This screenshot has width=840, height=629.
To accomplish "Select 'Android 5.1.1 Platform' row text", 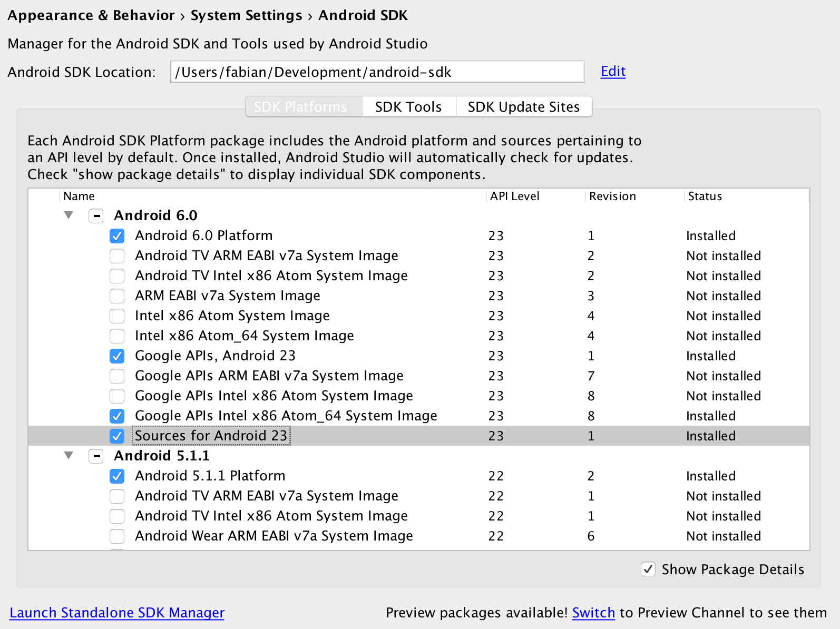I will click(x=210, y=476).
